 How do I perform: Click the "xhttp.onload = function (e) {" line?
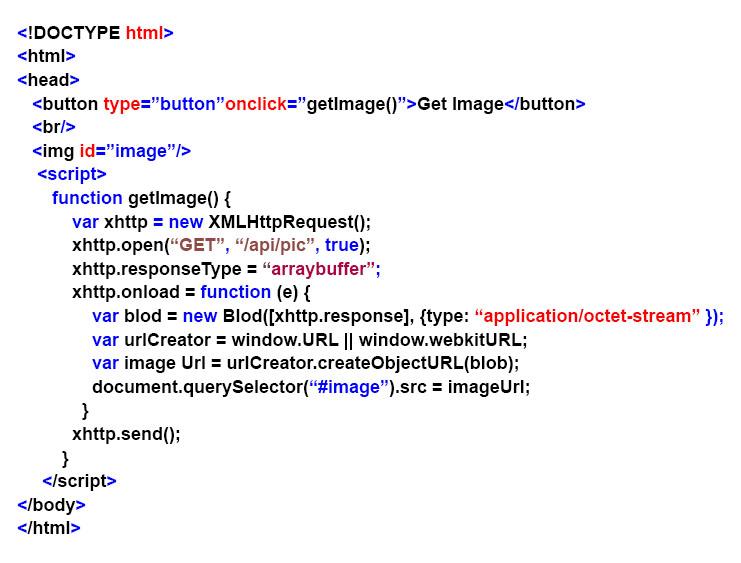[191, 293]
